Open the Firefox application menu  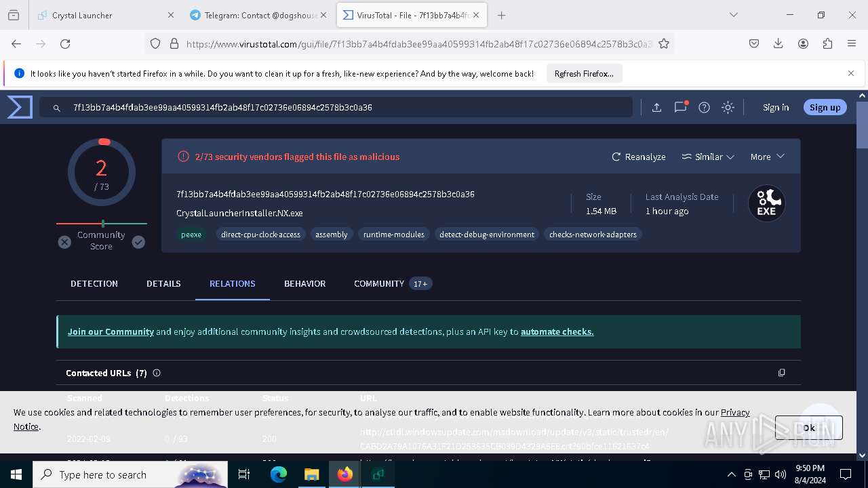852,43
